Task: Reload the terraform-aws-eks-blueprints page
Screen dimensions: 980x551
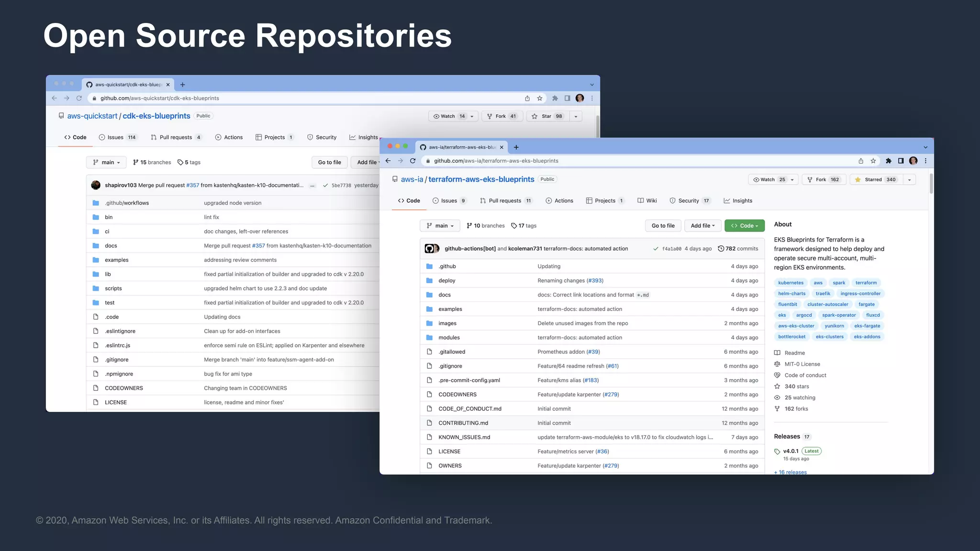Action: click(412, 161)
